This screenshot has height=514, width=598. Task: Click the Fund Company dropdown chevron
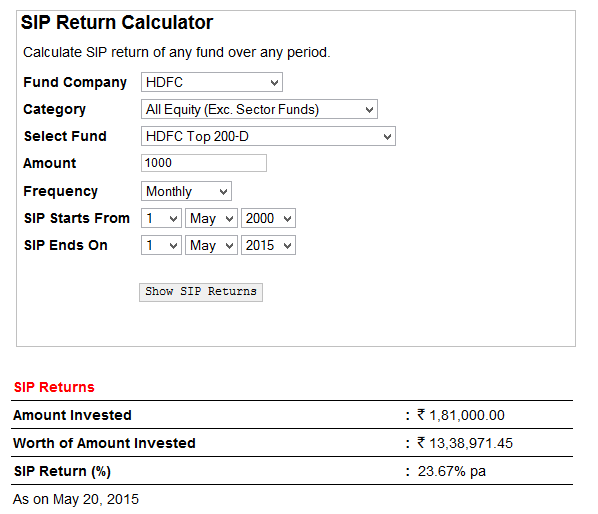click(274, 82)
